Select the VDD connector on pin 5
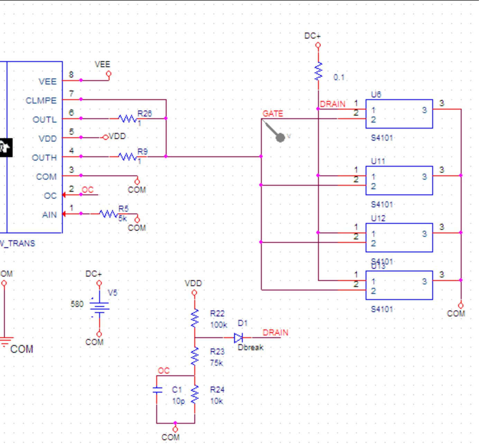Image resolution: width=490 pixels, height=448 pixels. (106, 137)
